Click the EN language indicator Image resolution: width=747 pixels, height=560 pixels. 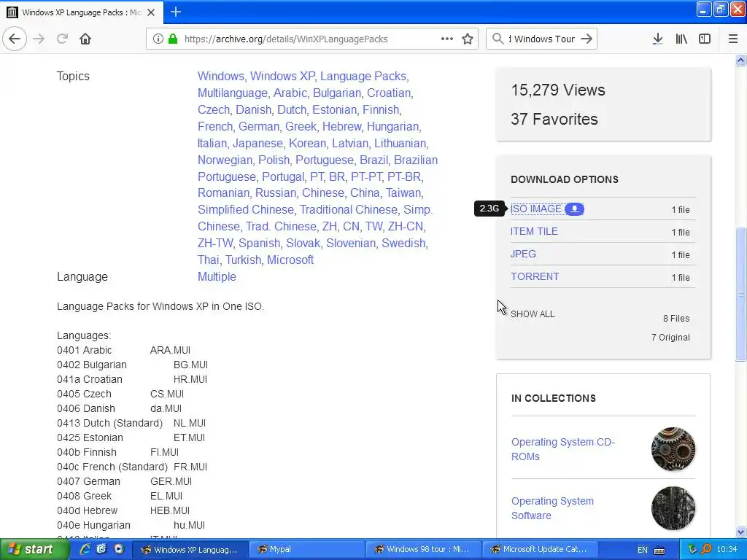pos(643,550)
